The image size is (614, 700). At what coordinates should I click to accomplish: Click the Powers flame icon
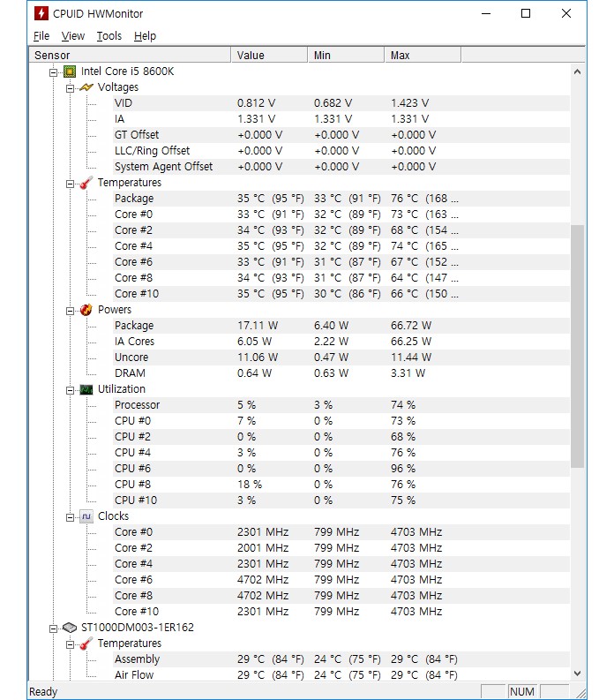(x=86, y=310)
